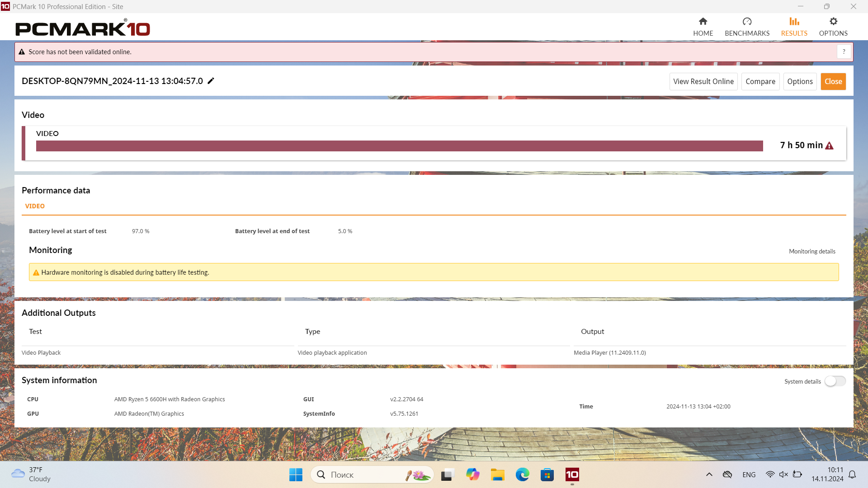Click the question mark help icon in banner
This screenshot has height=488, width=868.
[844, 52]
